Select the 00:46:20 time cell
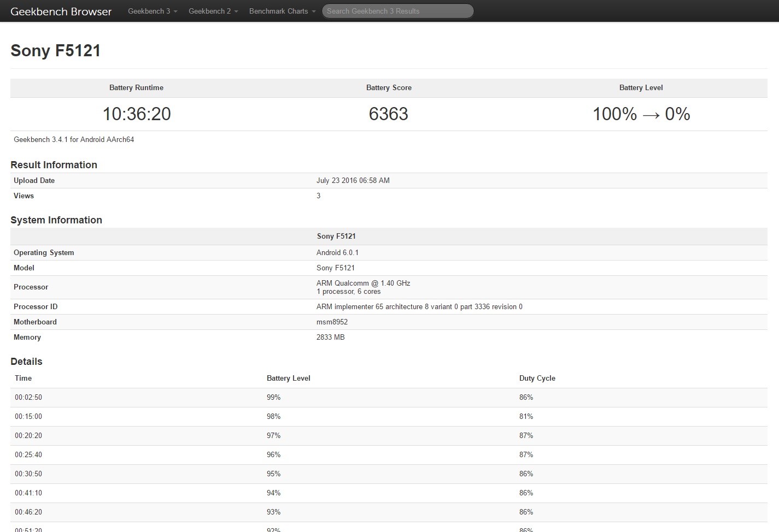 (28, 512)
